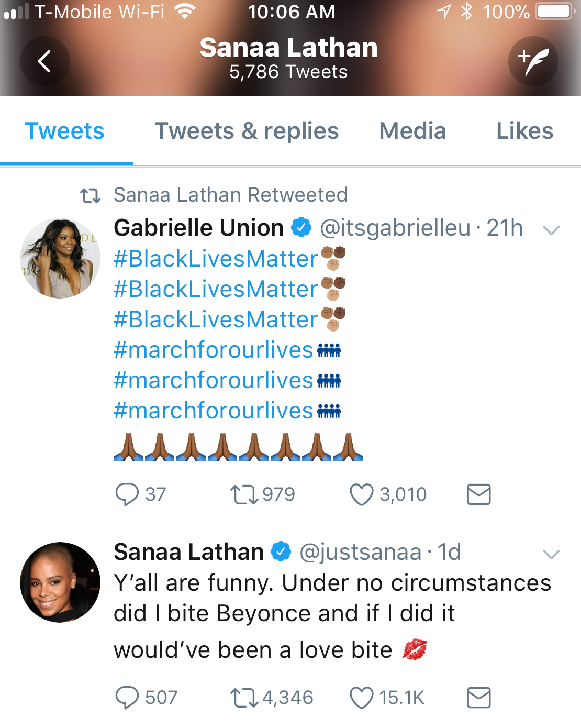Open the Media tab
581x728 pixels.
coord(412,131)
